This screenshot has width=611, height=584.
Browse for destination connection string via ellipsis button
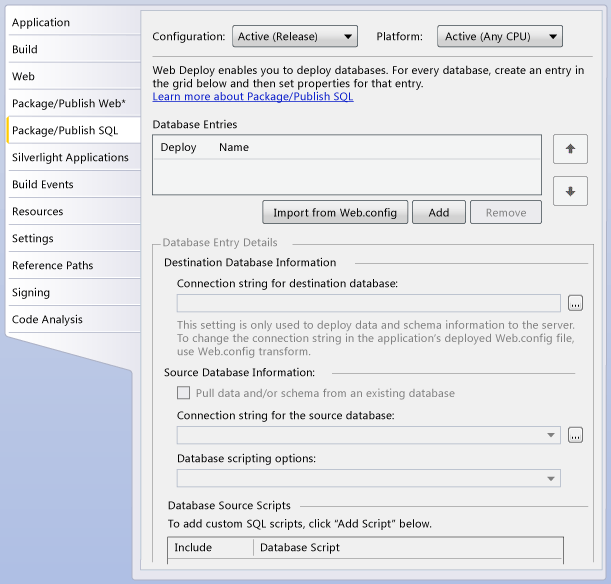tap(575, 303)
